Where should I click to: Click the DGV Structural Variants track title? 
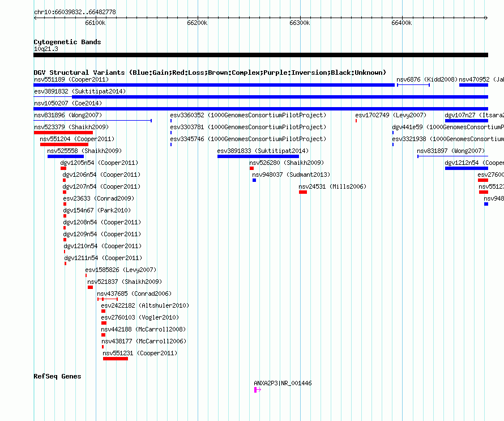coord(210,73)
